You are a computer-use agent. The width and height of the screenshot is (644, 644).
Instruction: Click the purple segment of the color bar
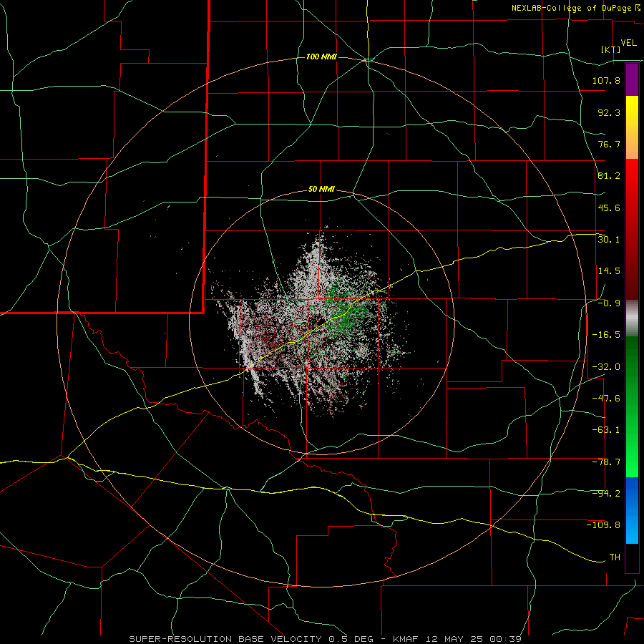point(632,80)
